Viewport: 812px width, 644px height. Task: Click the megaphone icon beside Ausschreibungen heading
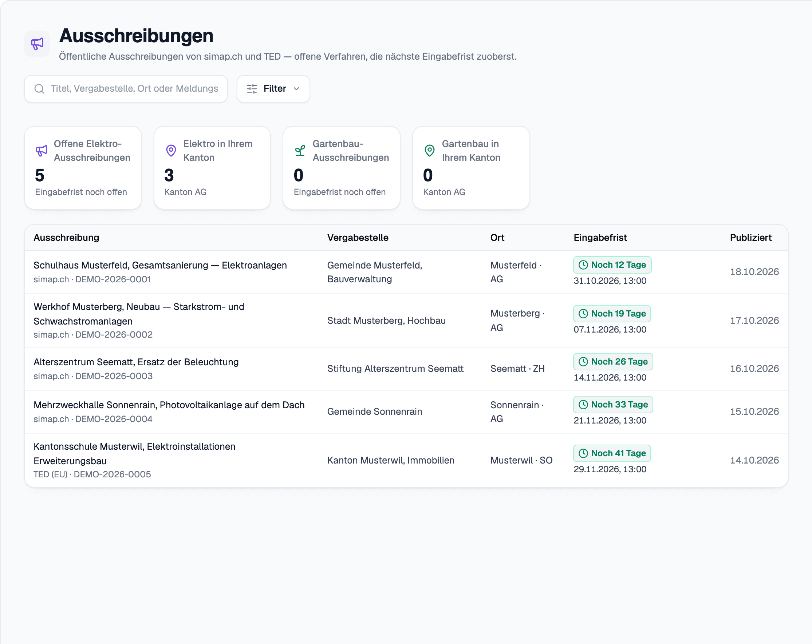pyautogui.click(x=37, y=44)
